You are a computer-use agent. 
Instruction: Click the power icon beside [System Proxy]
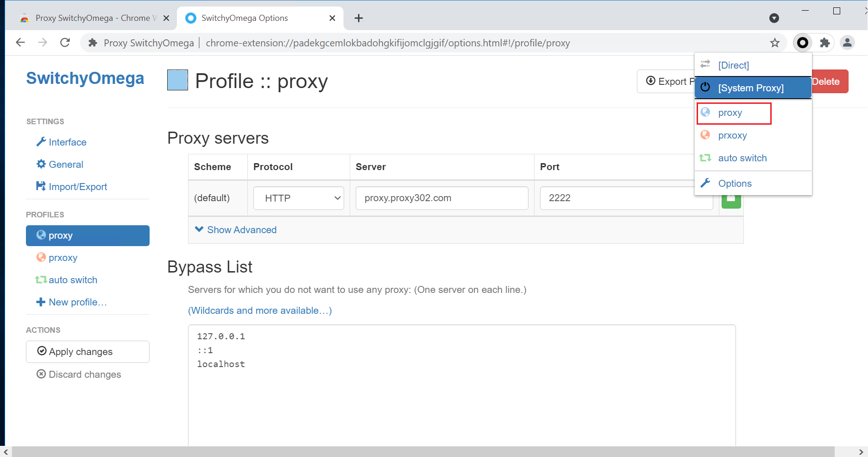pos(705,87)
